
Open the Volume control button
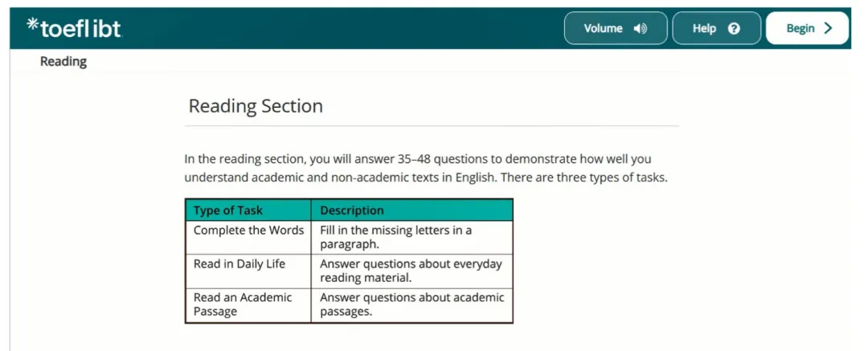point(616,28)
